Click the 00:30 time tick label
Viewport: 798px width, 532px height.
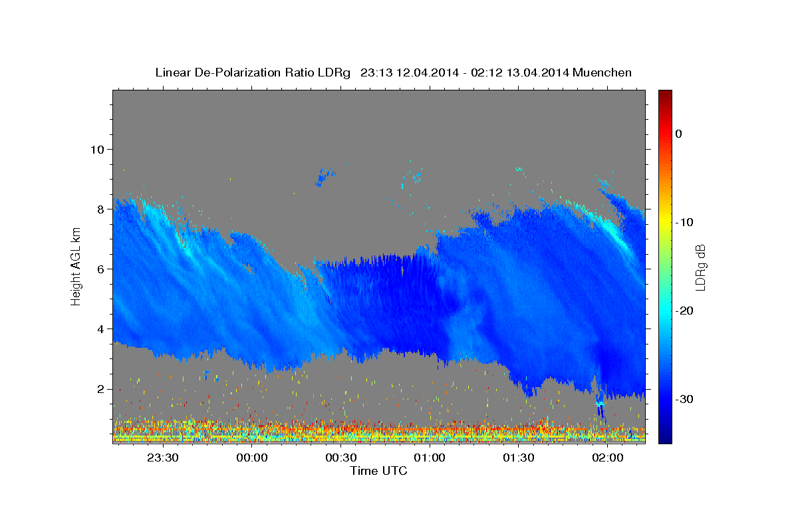click(340, 458)
